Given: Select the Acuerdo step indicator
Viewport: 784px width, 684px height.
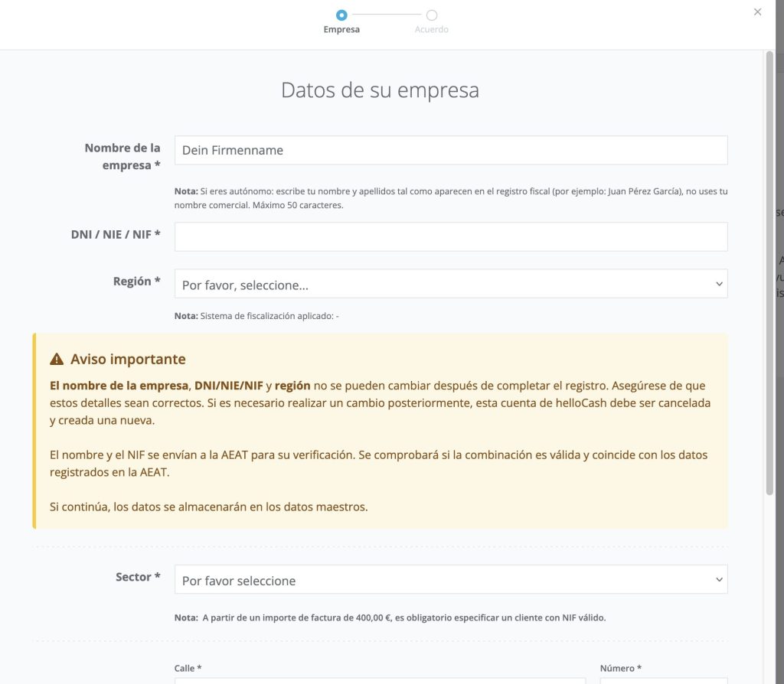Looking at the screenshot, I should 432,15.
